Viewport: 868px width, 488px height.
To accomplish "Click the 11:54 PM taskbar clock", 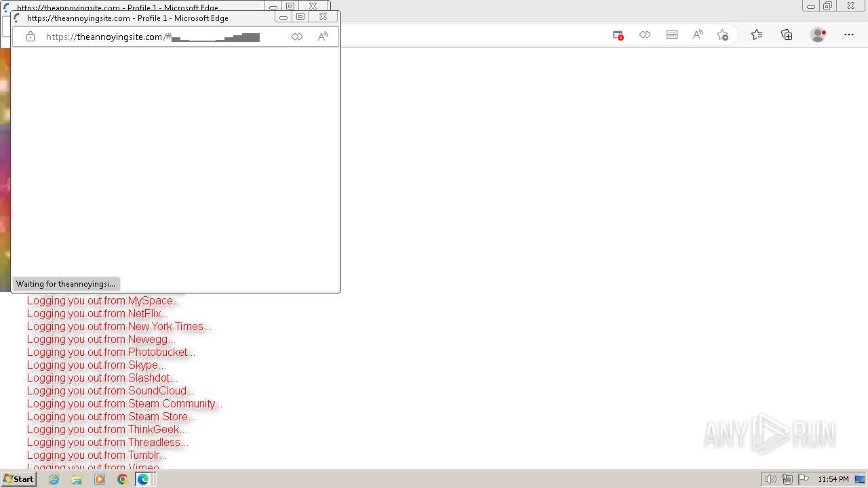I will 833,479.
